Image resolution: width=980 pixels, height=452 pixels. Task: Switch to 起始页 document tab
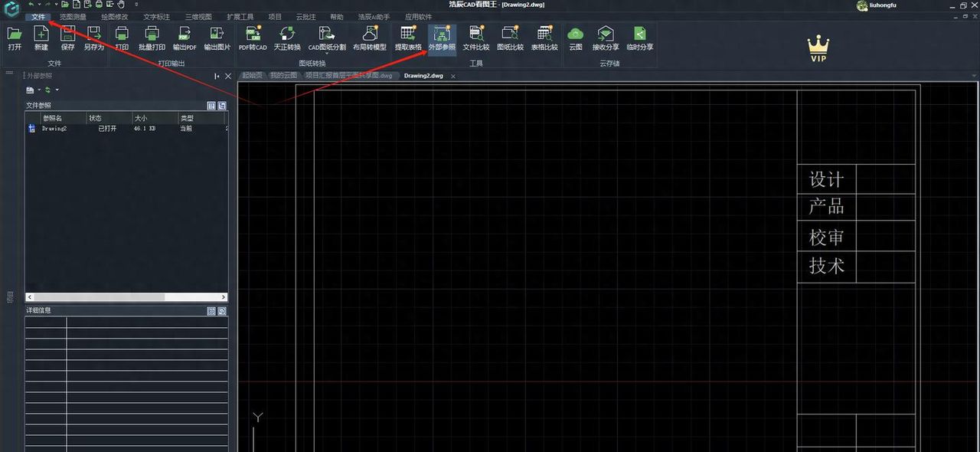(252, 76)
